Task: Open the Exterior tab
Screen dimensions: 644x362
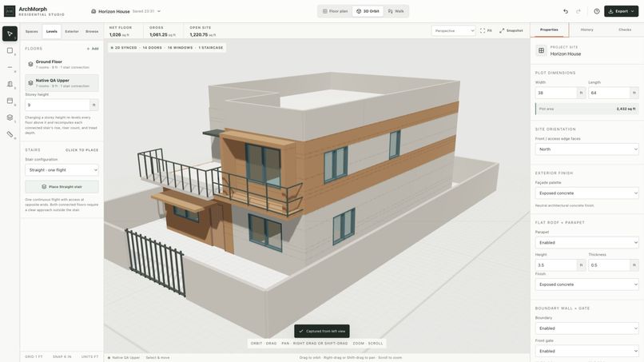Action: [x=72, y=32]
